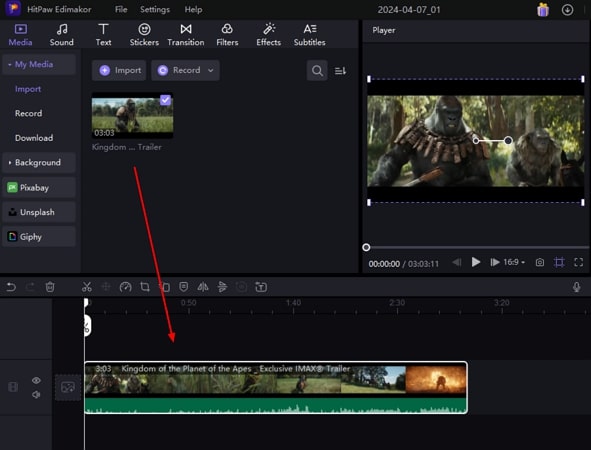Viewport: 591px width, 450px height.
Task: Click the align distribute icon in toolbar
Action: 222,287
